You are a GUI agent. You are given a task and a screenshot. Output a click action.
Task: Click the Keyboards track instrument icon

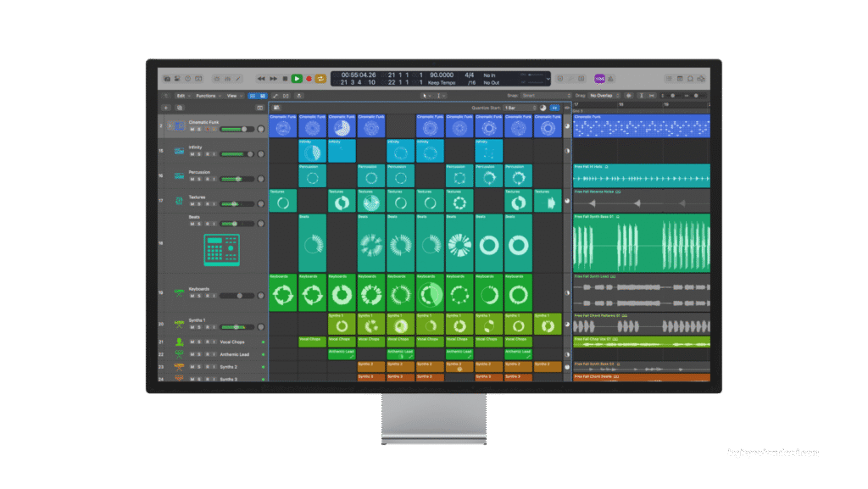[179, 292]
